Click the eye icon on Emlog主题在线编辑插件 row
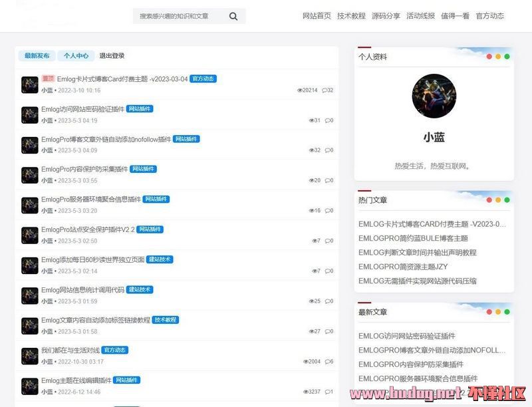532x407 pixels. pos(305,392)
